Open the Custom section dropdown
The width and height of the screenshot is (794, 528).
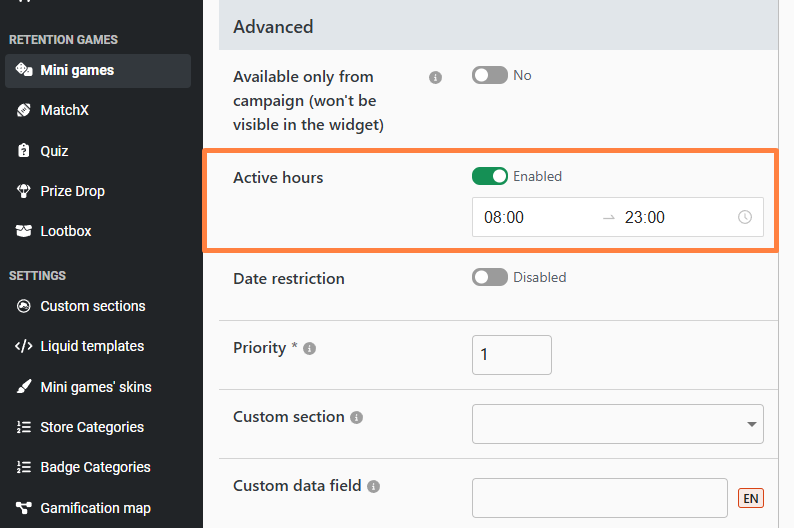pyautogui.click(x=617, y=424)
